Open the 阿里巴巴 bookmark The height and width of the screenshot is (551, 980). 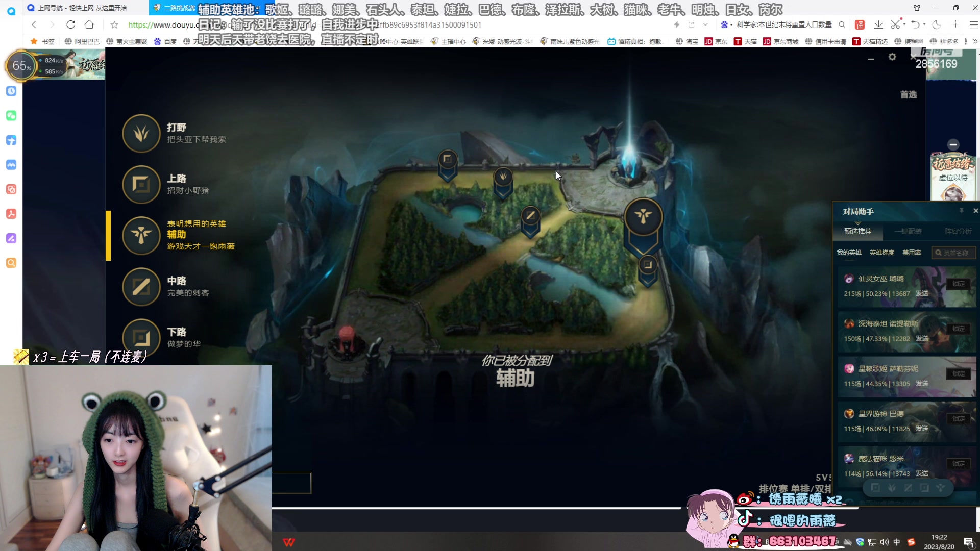(82, 41)
